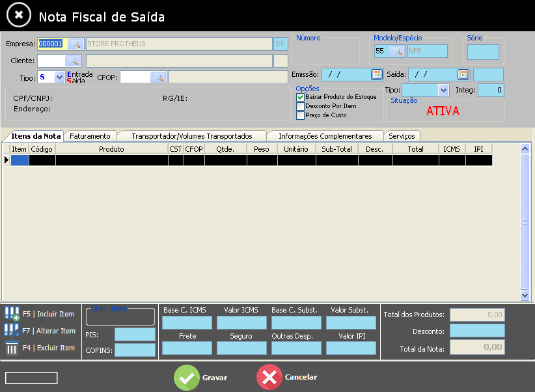Expand the Tipo S dropdown
Screen dimensions: 535x392
(x=59, y=77)
